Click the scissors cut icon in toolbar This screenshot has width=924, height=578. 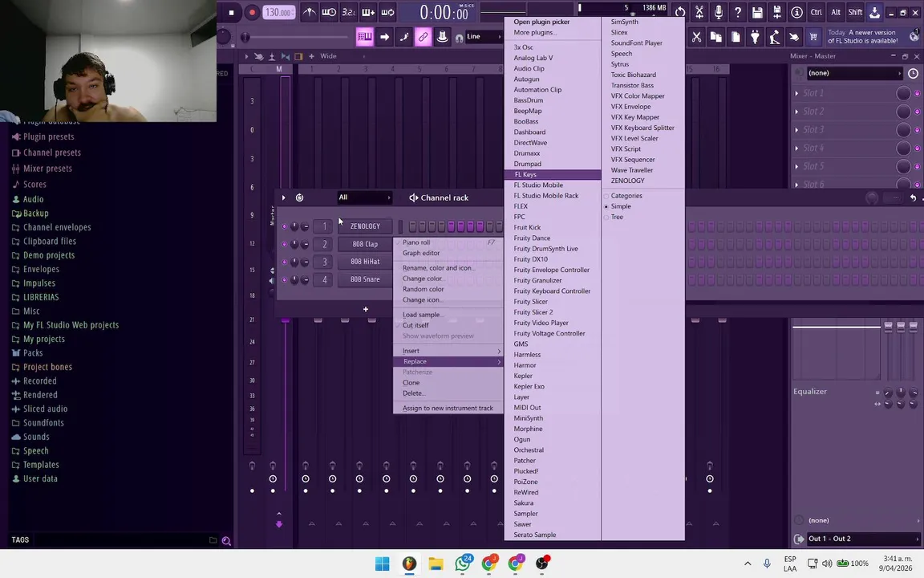coord(696,37)
